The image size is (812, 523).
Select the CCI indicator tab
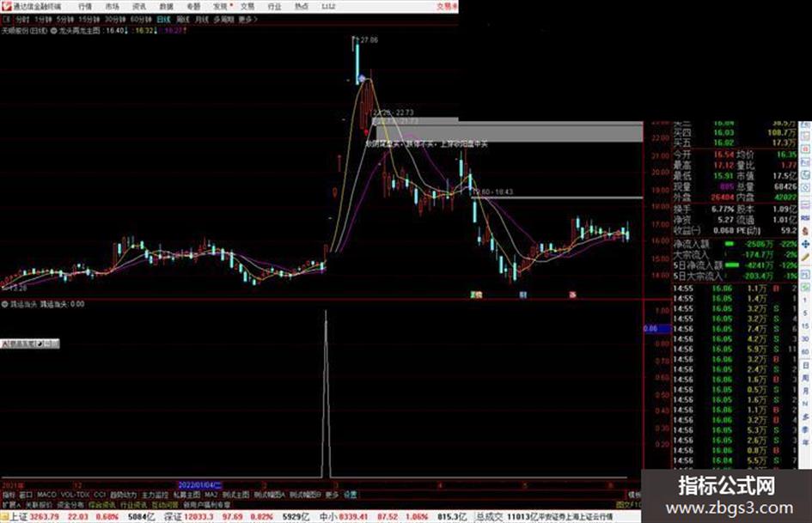(x=100, y=495)
